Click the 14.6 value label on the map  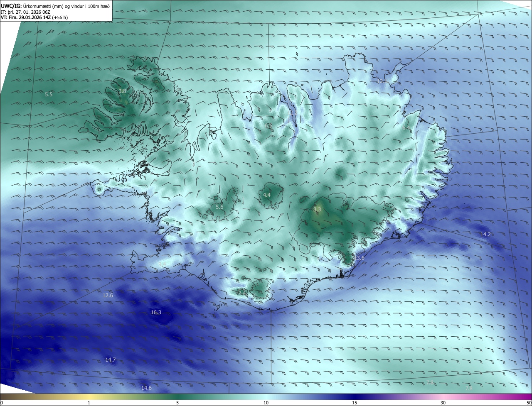pos(146,388)
